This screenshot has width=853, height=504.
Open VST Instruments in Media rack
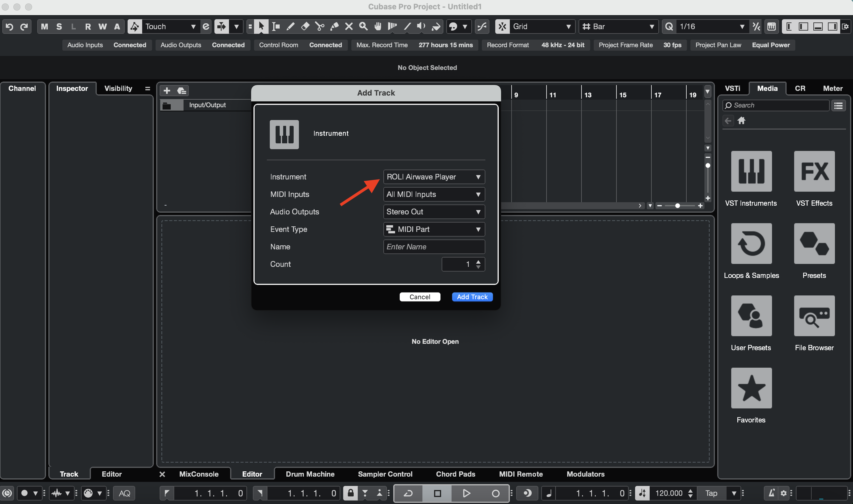(751, 171)
